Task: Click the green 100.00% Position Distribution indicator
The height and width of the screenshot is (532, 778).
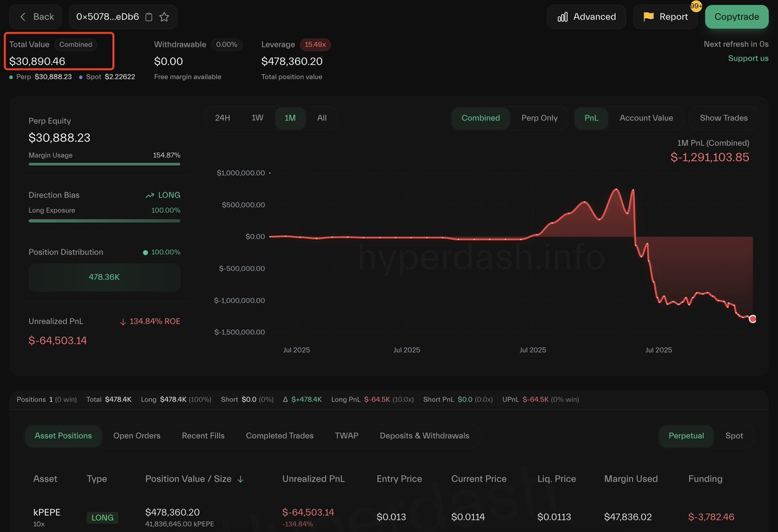Action: 161,252
